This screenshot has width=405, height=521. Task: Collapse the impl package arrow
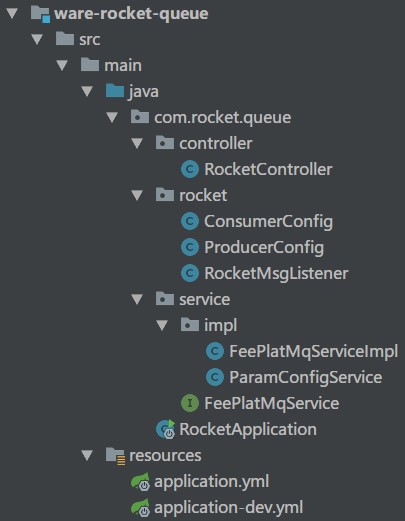pos(162,325)
